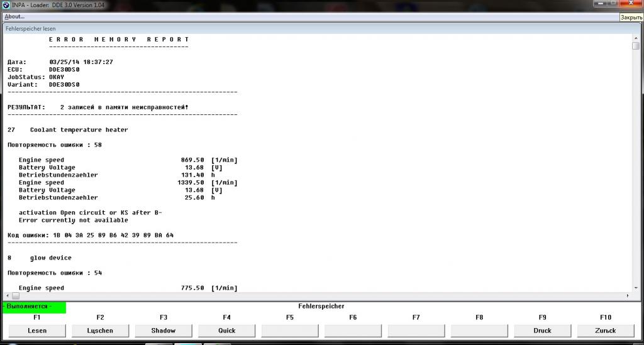Screen dimensions: 644x345
Task: Click the Variant DDE30DS0 line
Action: (x=43, y=84)
